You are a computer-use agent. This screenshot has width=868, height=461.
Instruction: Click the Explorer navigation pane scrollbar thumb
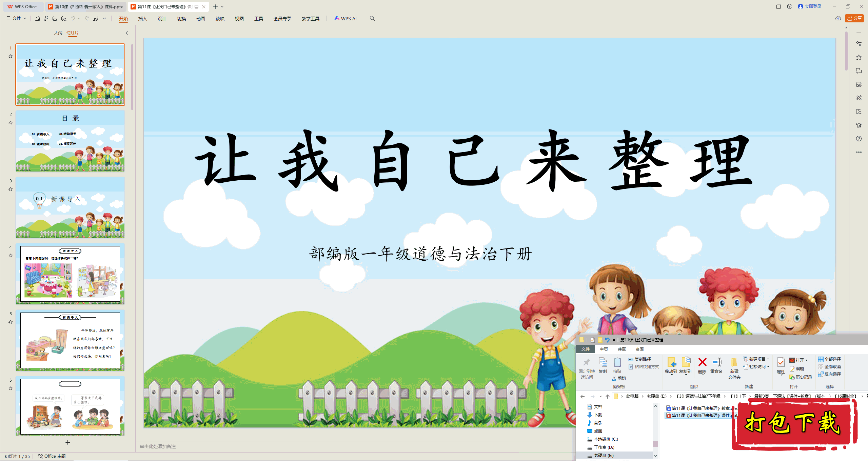[655, 443]
